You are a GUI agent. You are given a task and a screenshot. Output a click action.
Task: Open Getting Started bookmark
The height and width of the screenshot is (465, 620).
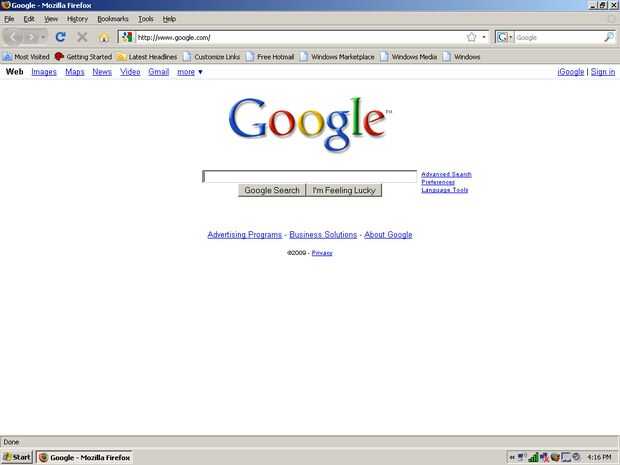83,57
